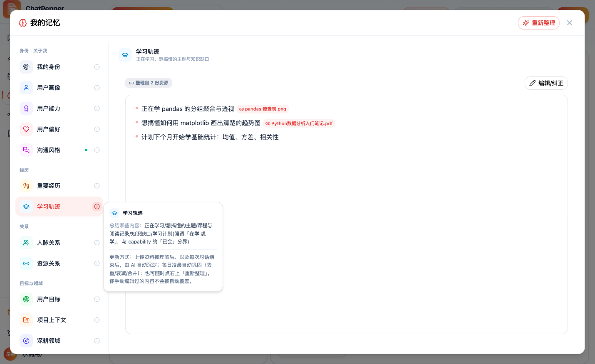Click the 学习轨迹 title in the tooltip
This screenshot has width=595, height=364.
(x=133, y=213)
